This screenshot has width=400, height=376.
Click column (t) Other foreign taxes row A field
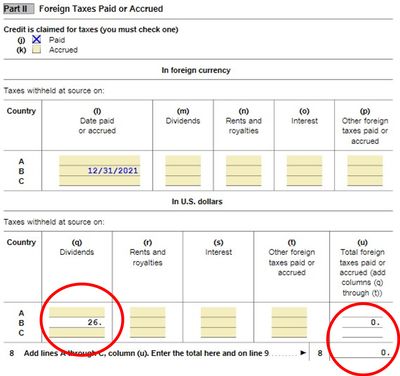point(289,312)
